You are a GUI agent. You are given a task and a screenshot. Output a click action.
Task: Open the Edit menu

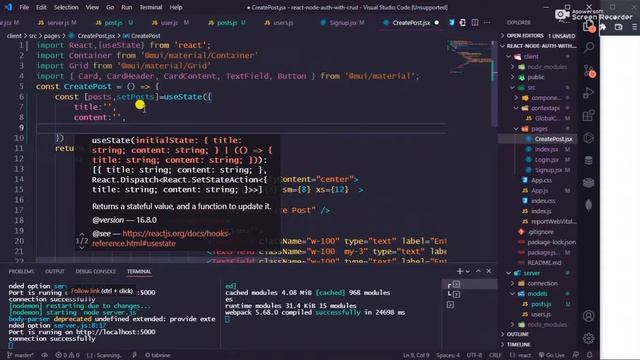tap(41, 7)
